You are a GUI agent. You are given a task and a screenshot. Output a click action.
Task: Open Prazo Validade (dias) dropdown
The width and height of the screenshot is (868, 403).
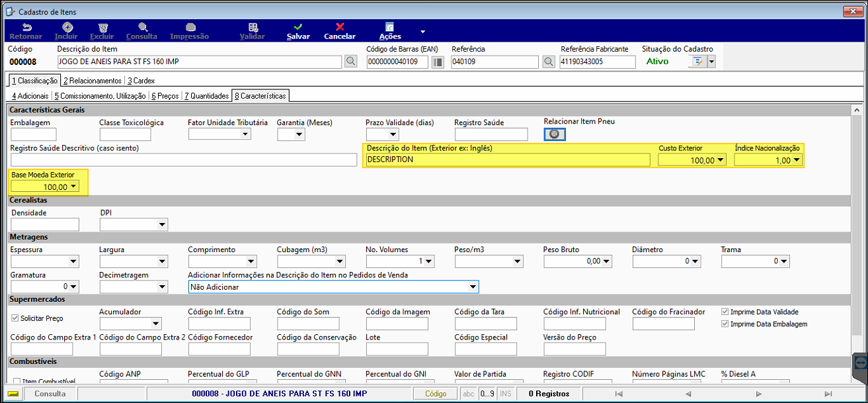click(x=393, y=134)
